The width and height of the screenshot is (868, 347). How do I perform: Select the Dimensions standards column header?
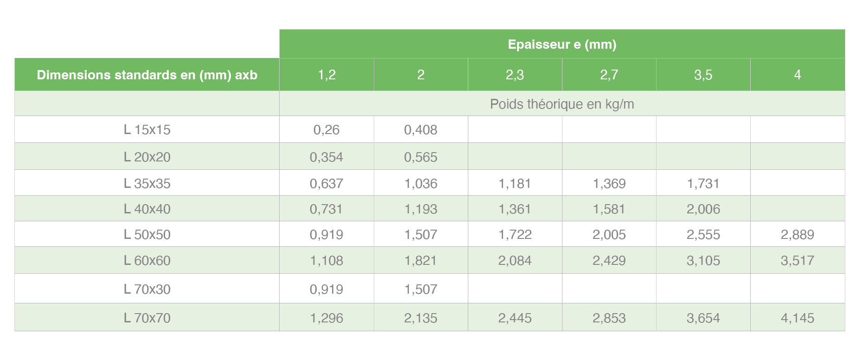click(x=147, y=75)
